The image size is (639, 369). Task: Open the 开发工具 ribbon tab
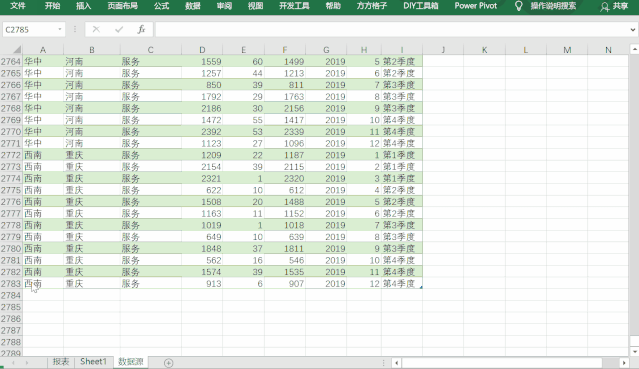tap(294, 6)
